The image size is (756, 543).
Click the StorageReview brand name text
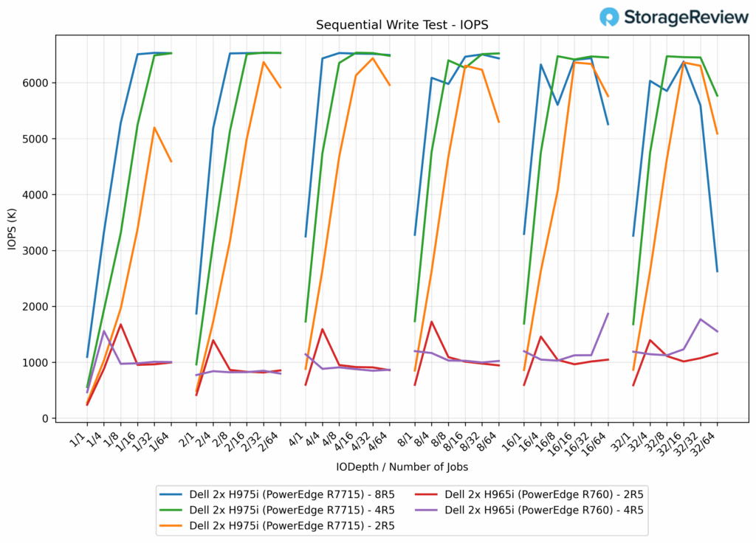tap(679, 17)
